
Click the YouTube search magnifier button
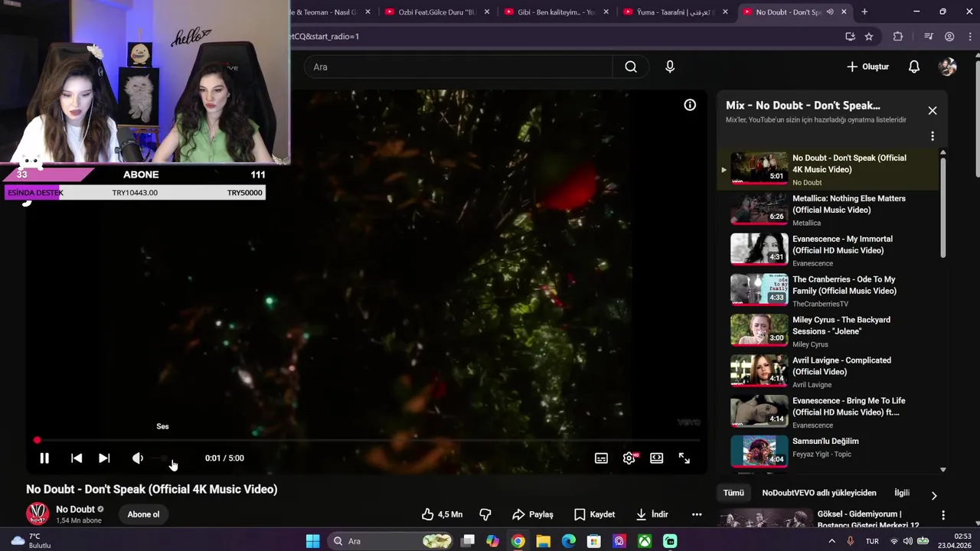631,67
